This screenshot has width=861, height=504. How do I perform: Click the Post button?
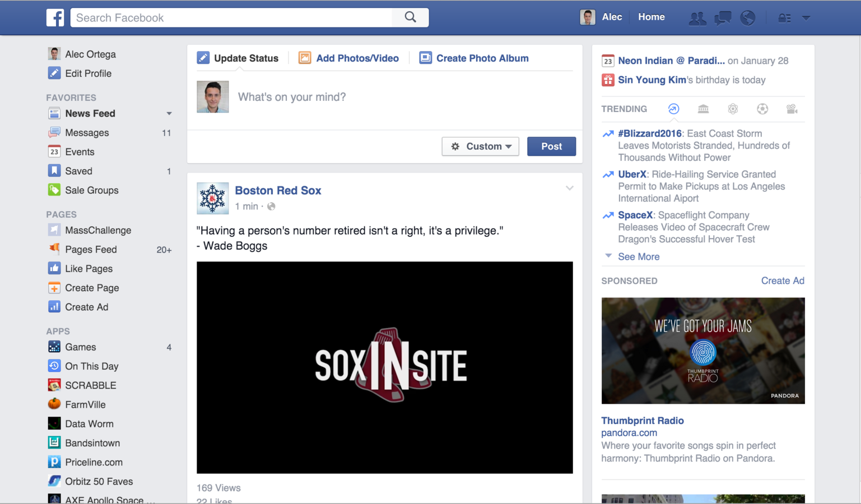click(x=551, y=146)
